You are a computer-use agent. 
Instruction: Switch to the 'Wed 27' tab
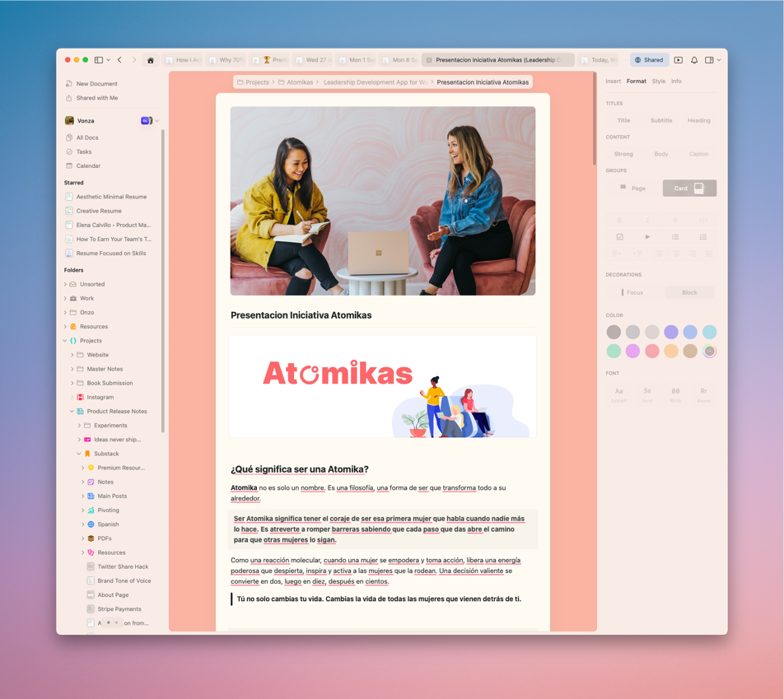[313, 60]
